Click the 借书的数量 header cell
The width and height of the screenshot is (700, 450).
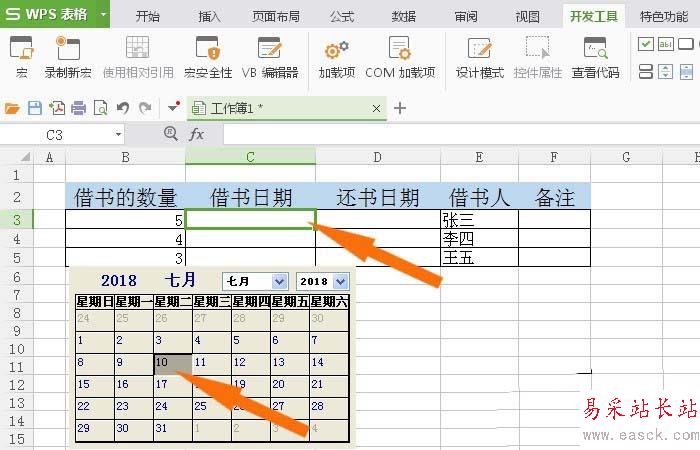[125, 197]
